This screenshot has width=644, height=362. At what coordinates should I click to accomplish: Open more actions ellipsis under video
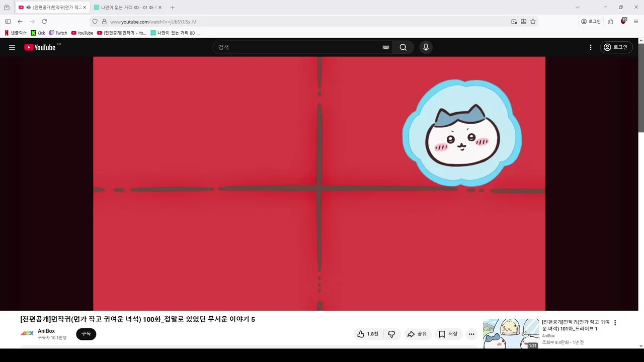coord(471,334)
